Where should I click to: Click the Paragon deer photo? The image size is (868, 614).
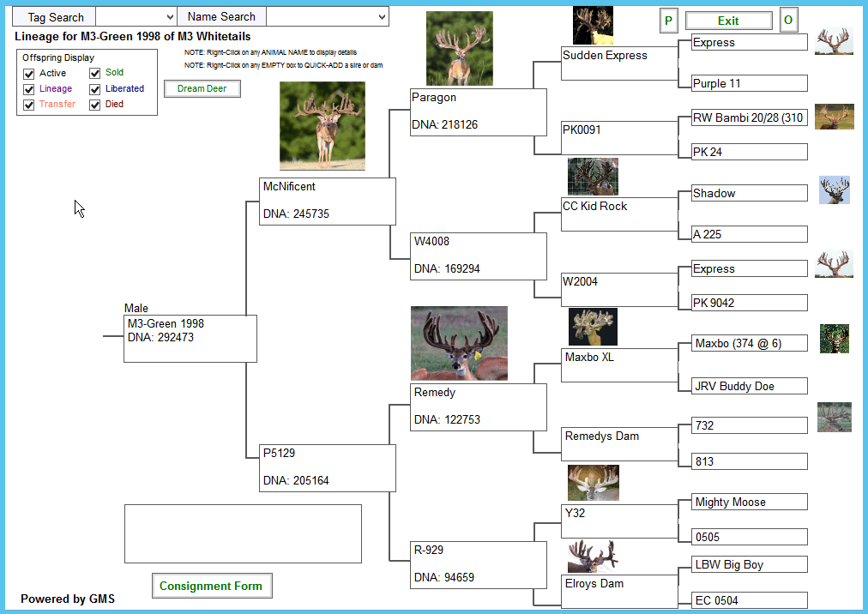point(460,49)
